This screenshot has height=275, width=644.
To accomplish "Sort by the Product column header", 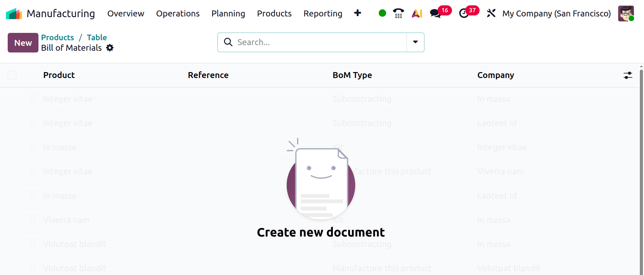I will pyautogui.click(x=59, y=75).
